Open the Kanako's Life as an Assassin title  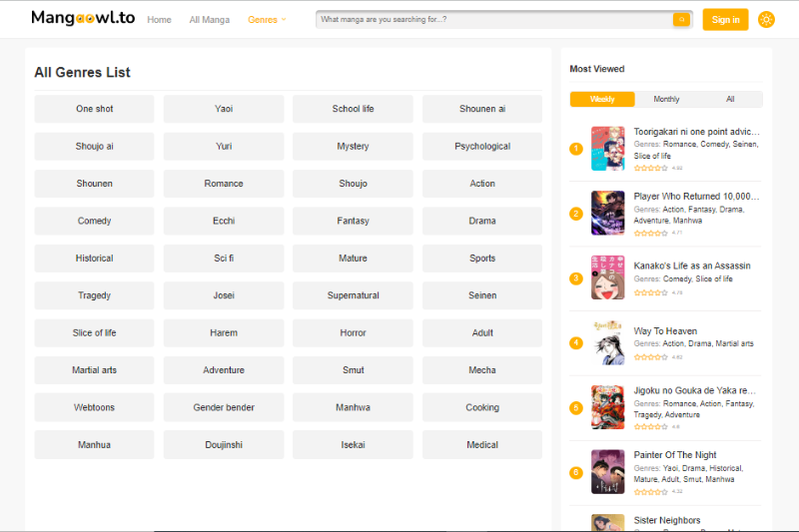(692, 266)
